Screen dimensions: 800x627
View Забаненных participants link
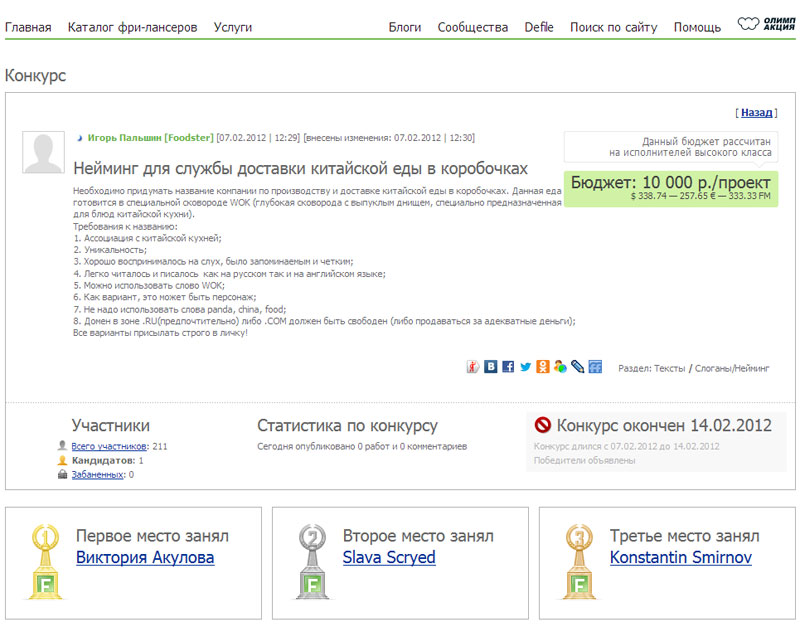pyautogui.click(x=97, y=474)
